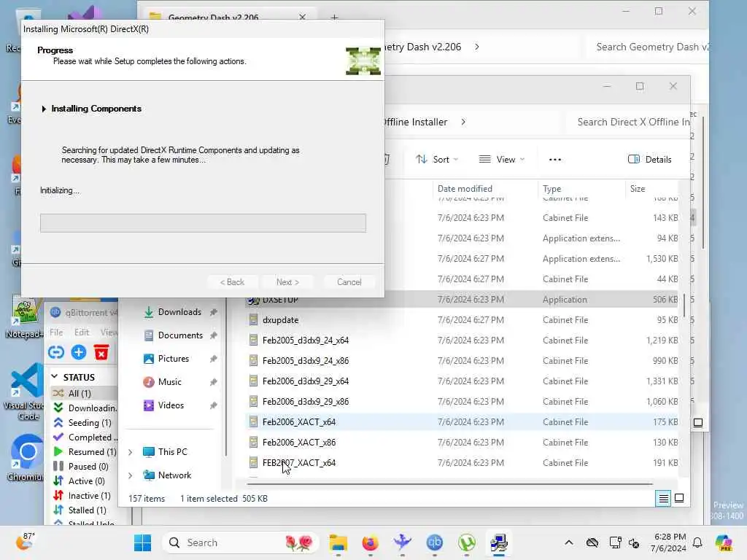
Task: Expand the Network tree node
Action: (x=130, y=475)
